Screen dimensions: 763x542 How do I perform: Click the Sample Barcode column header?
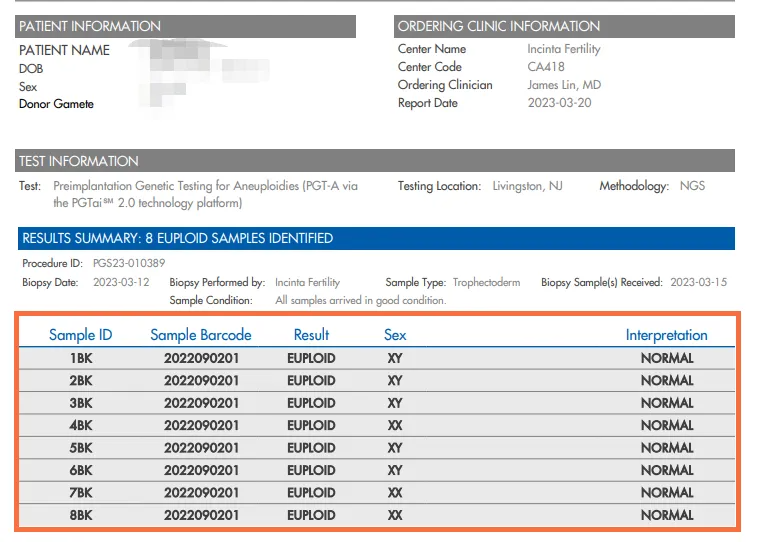point(201,335)
